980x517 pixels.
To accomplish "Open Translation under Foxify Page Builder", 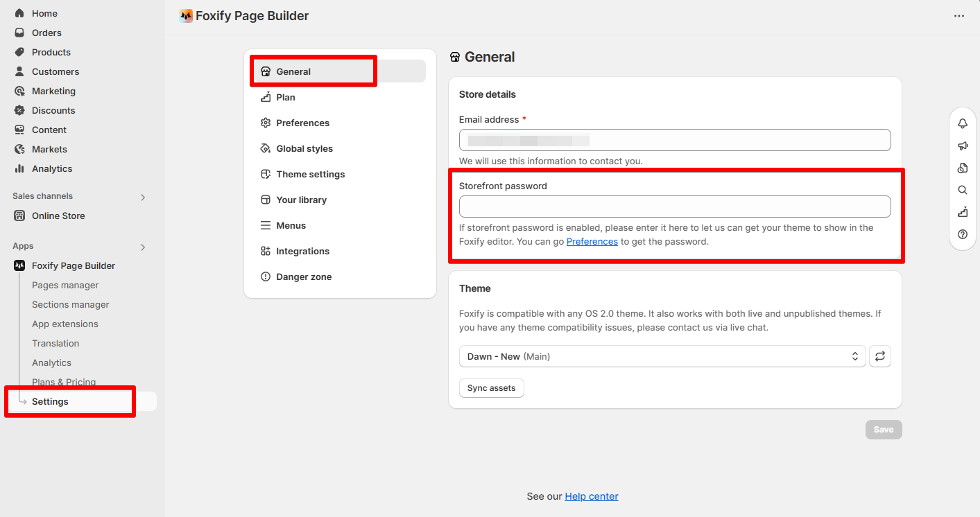I will (x=55, y=343).
